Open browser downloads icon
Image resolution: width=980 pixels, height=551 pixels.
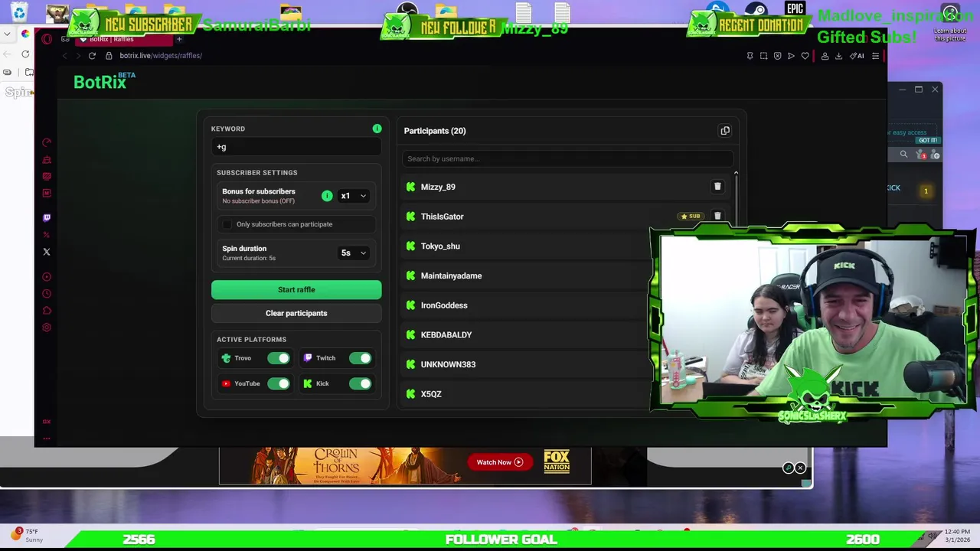point(838,56)
